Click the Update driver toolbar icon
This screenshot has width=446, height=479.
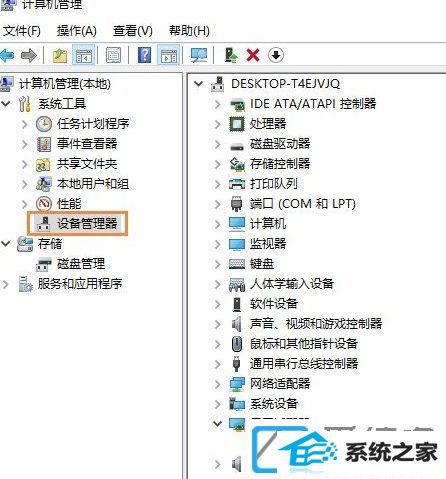pyautogui.click(x=231, y=55)
